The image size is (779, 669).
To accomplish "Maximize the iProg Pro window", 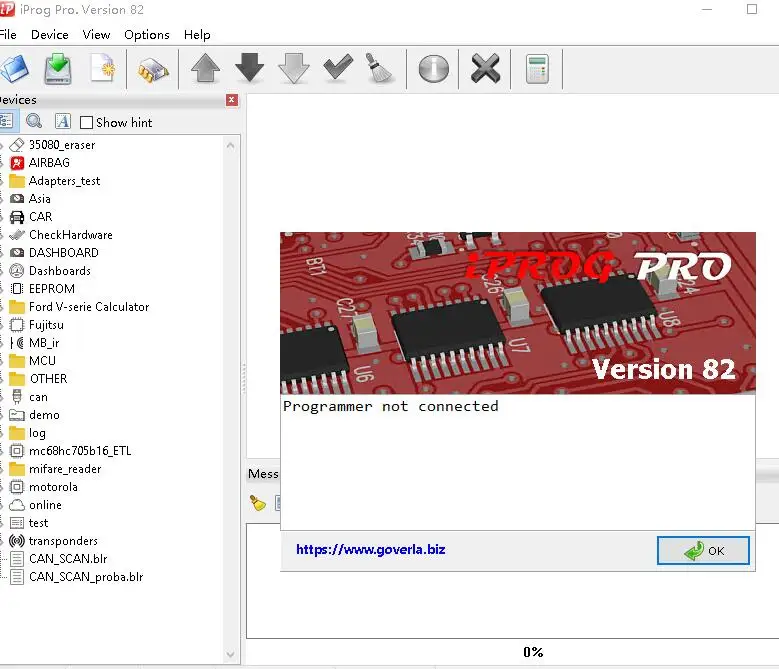I will pyautogui.click(x=752, y=9).
